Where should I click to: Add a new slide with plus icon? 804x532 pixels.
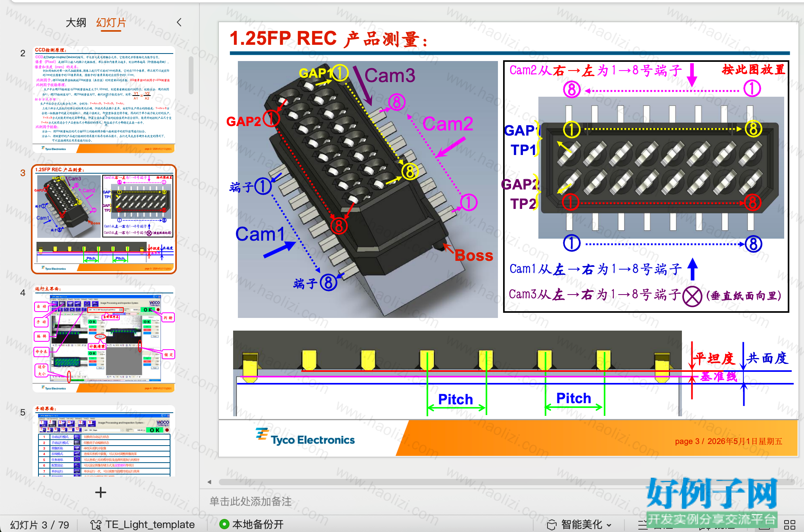101,492
